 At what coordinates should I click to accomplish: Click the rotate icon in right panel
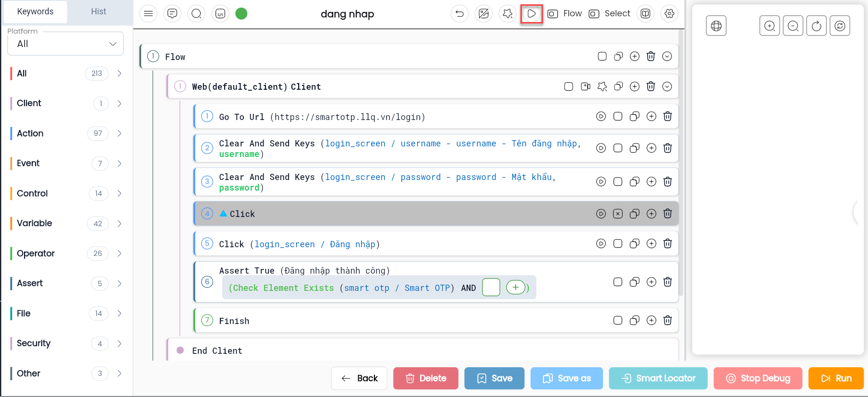pyautogui.click(x=817, y=26)
